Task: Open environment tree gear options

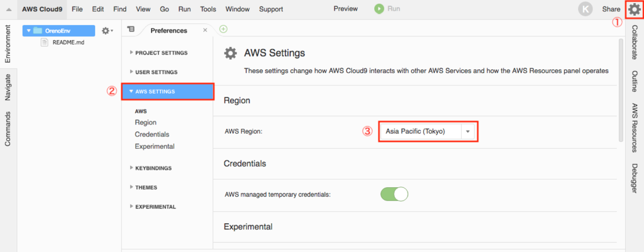Action: point(106,30)
